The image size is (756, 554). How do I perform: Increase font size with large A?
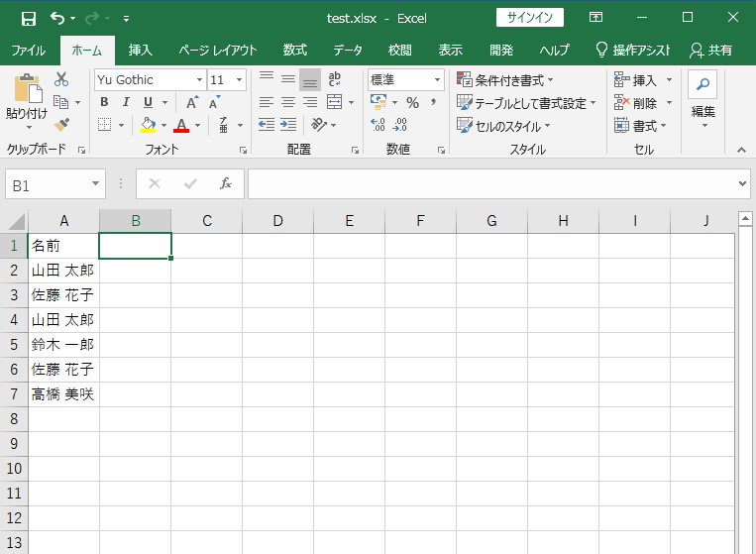[x=192, y=102]
